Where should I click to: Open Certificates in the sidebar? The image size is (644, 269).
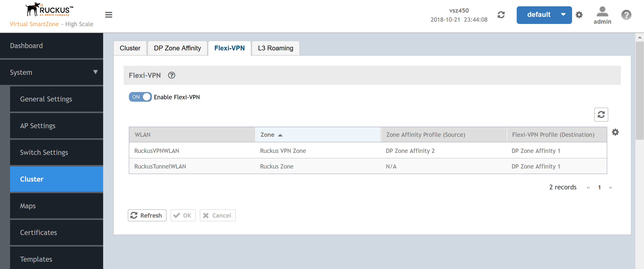tap(57, 232)
